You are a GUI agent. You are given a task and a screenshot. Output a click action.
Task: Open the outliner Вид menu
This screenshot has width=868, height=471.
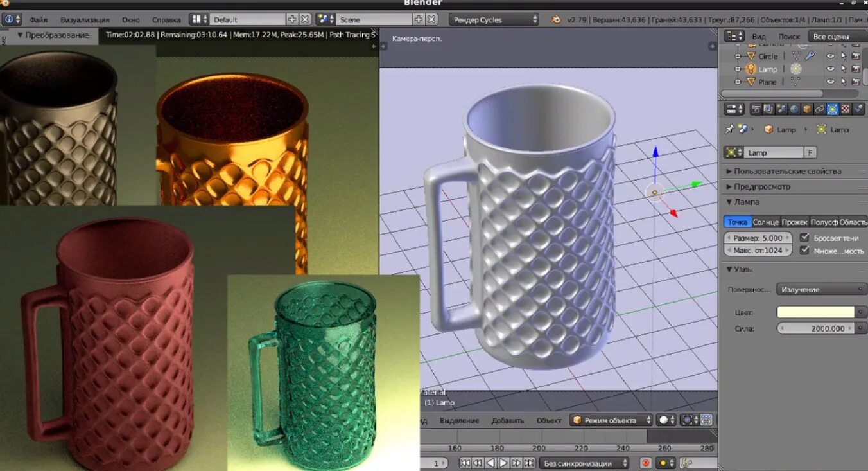759,37
